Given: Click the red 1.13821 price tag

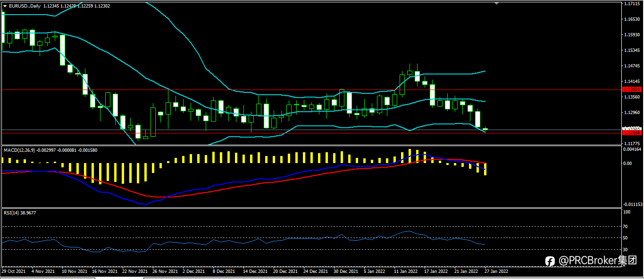Looking at the screenshot, I should [x=632, y=89].
